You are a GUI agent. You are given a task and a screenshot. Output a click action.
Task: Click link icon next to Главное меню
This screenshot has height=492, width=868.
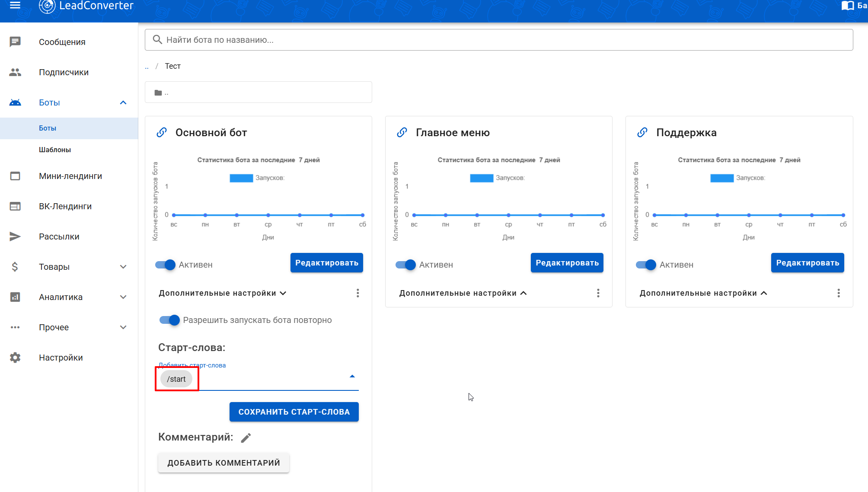(x=402, y=132)
